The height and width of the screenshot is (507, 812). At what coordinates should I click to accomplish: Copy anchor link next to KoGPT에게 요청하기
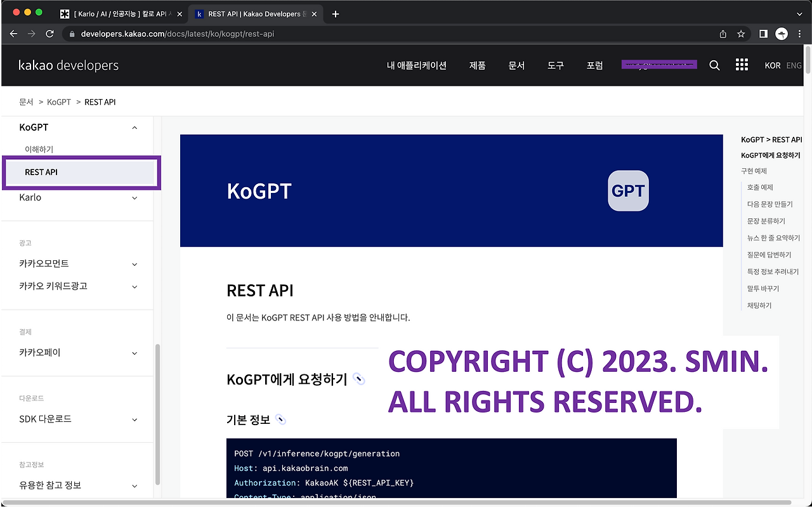(358, 379)
